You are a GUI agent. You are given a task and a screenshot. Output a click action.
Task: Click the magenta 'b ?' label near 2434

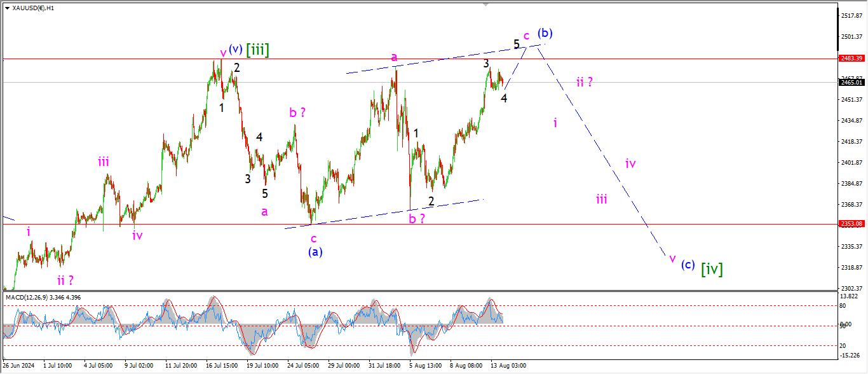click(x=297, y=113)
